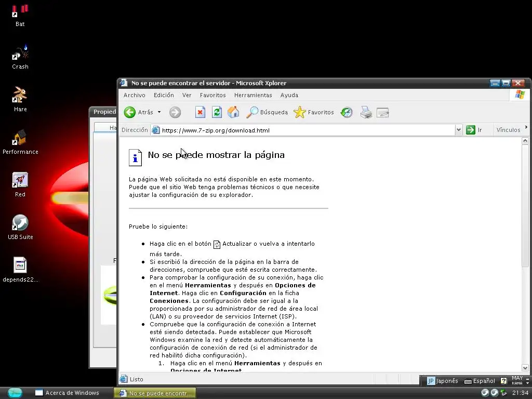The height and width of the screenshot is (399, 532).
Task: Select the Hare desktop icon
Action: [x=20, y=99]
